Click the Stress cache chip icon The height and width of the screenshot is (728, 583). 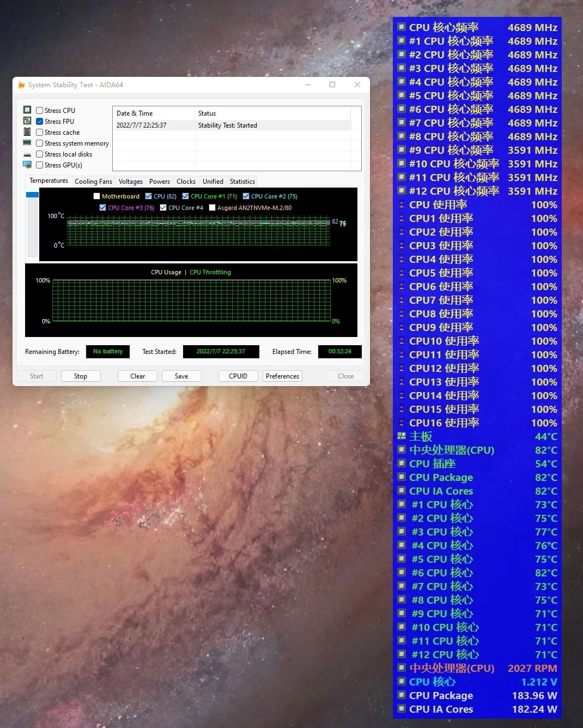tap(27, 132)
